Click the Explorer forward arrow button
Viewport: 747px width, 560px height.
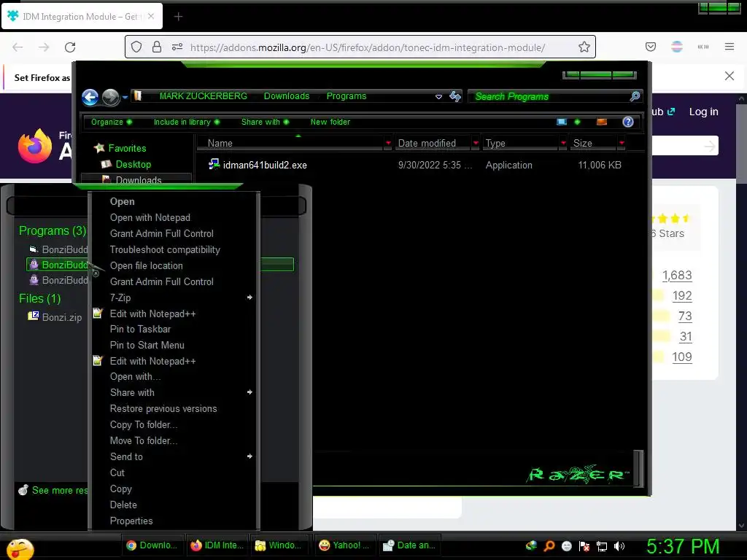pos(111,97)
